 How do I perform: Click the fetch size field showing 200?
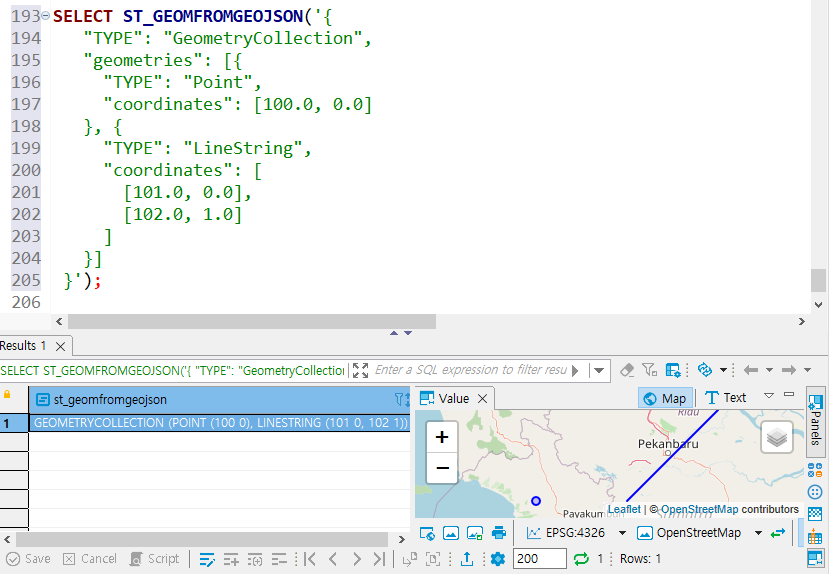point(539,559)
